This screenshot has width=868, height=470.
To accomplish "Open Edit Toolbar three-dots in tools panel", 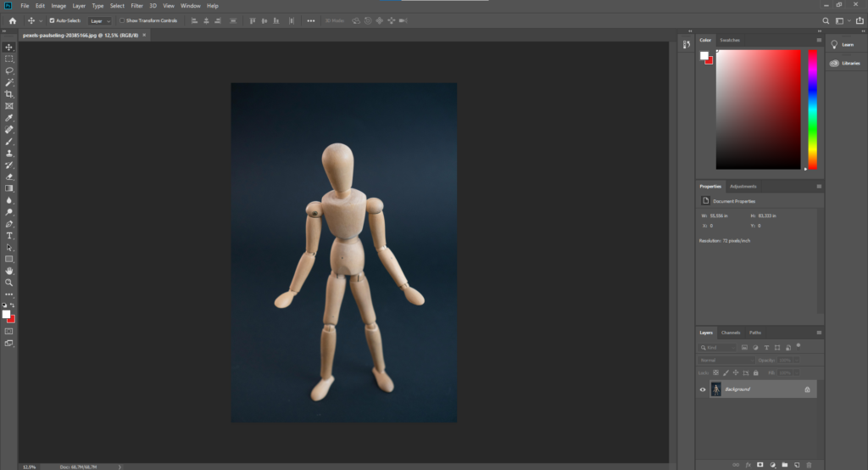I will 8,294.
